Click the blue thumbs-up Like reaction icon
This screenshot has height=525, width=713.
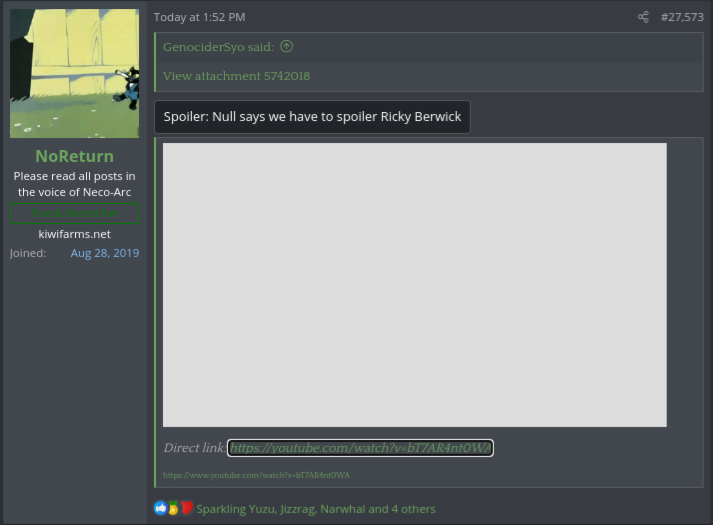tap(160, 508)
